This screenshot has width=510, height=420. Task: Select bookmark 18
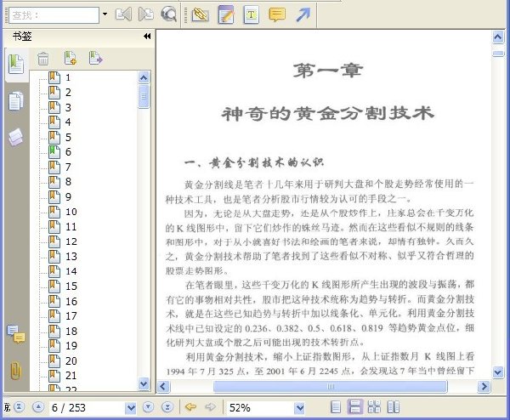click(x=62, y=332)
